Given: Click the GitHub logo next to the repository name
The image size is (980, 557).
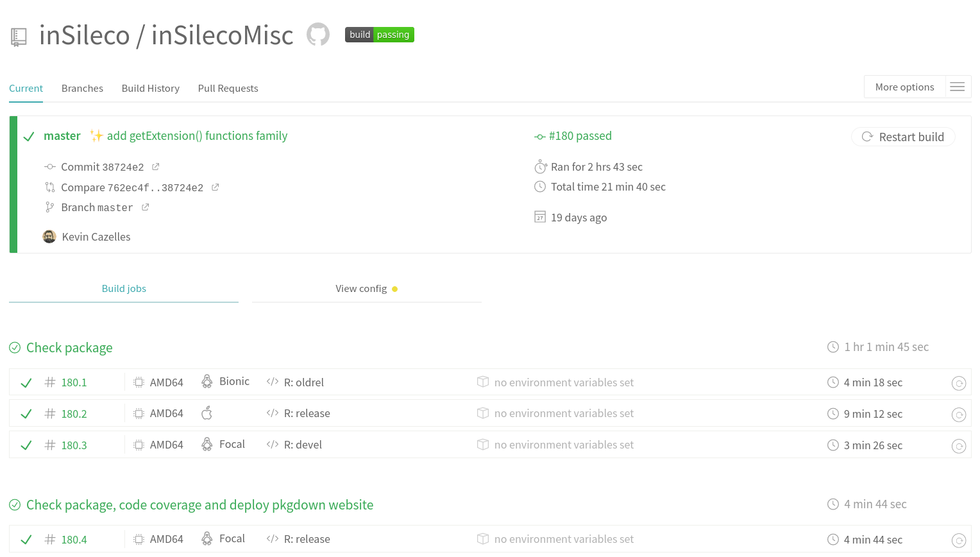Looking at the screenshot, I should pos(317,34).
